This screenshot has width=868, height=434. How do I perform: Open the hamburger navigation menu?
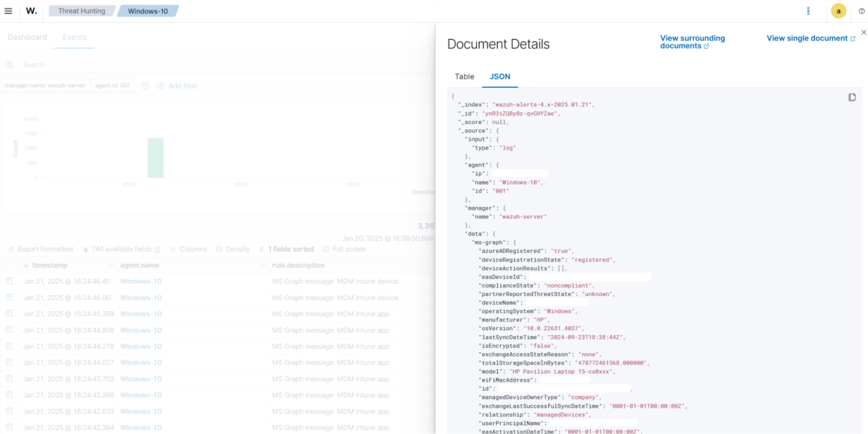(8, 11)
